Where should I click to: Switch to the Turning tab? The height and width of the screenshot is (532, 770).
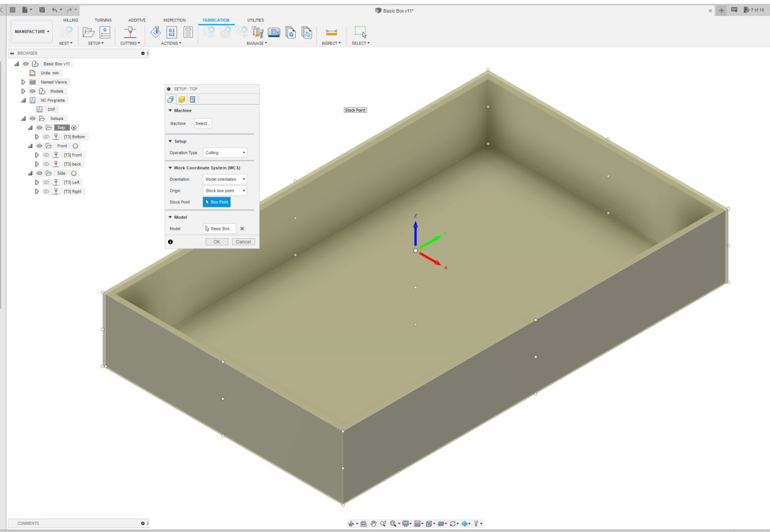(103, 20)
